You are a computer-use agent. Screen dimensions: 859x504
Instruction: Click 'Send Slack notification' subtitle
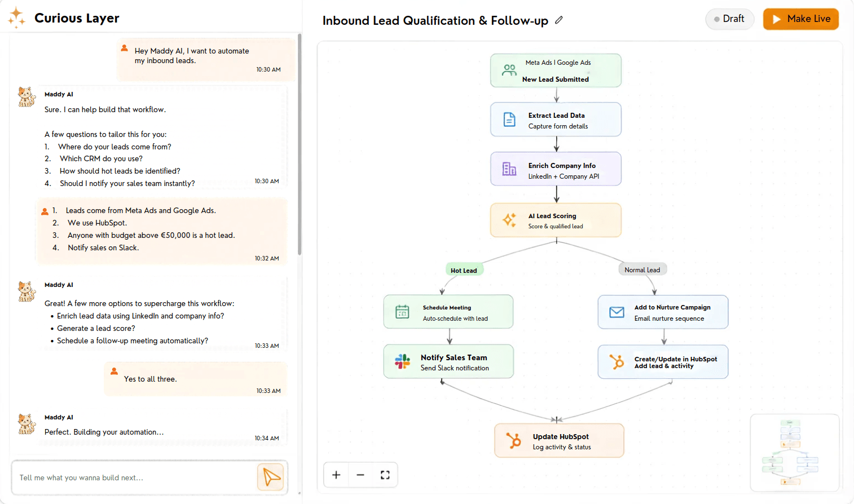(x=455, y=368)
